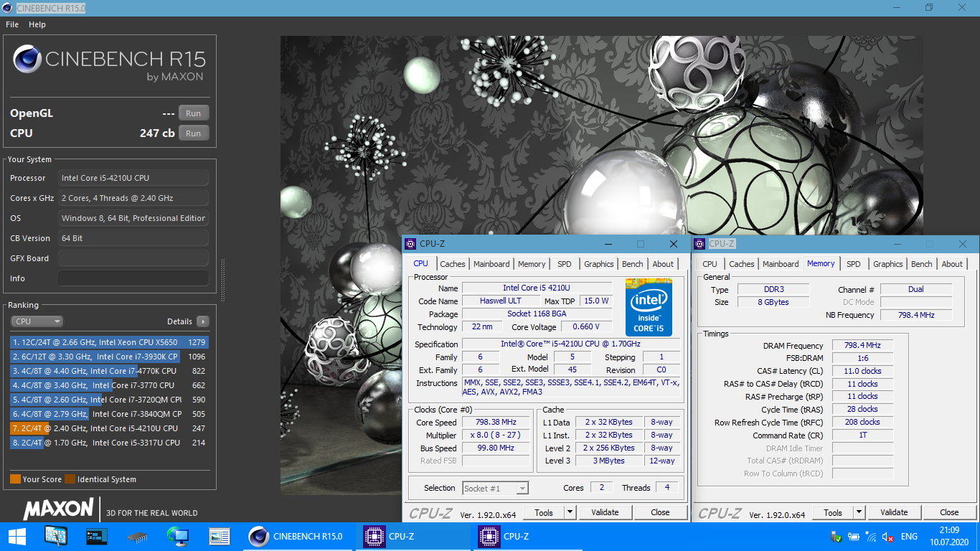This screenshot has height=551, width=980.
Task: Click the Processor field in Your System
Action: tap(133, 178)
